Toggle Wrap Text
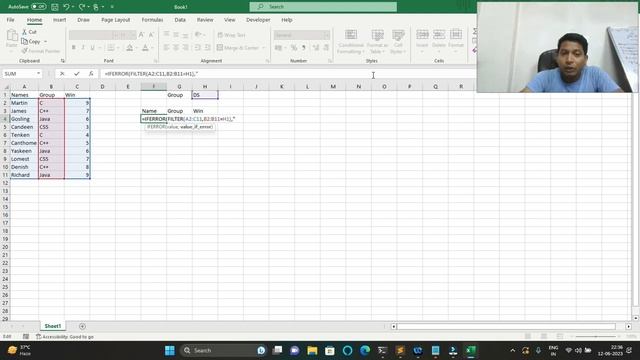Image resolution: width=640 pixels, height=360 pixels. (x=231, y=35)
